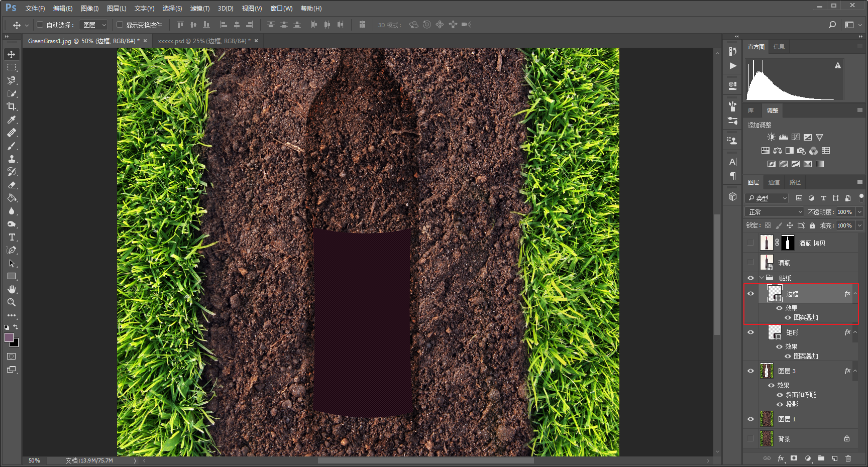Image resolution: width=868 pixels, height=467 pixels.
Task: Add a Levels adjustment
Action: (x=783, y=137)
